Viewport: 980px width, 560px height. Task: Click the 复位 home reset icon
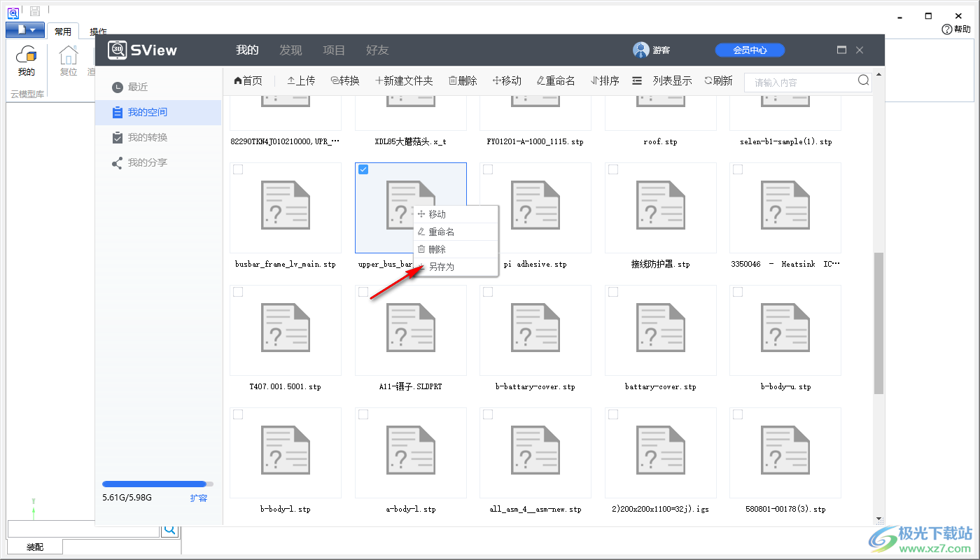coord(69,61)
